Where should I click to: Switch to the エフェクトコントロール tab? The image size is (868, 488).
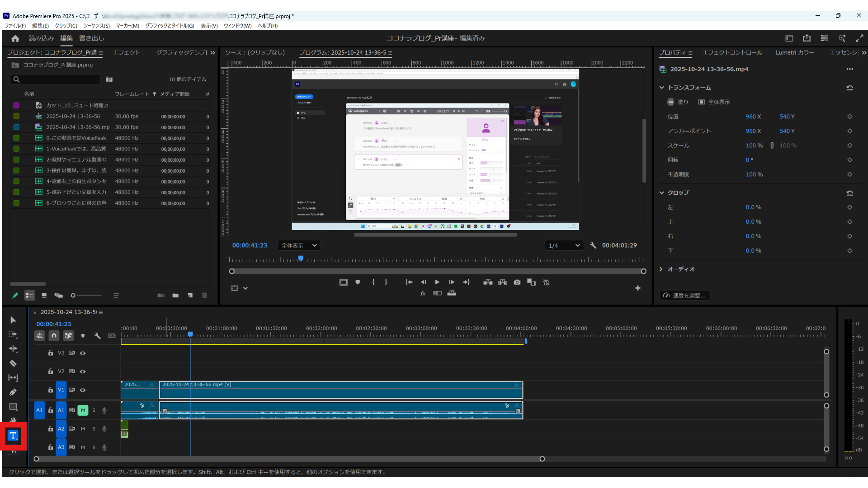click(x=732, y=52)
